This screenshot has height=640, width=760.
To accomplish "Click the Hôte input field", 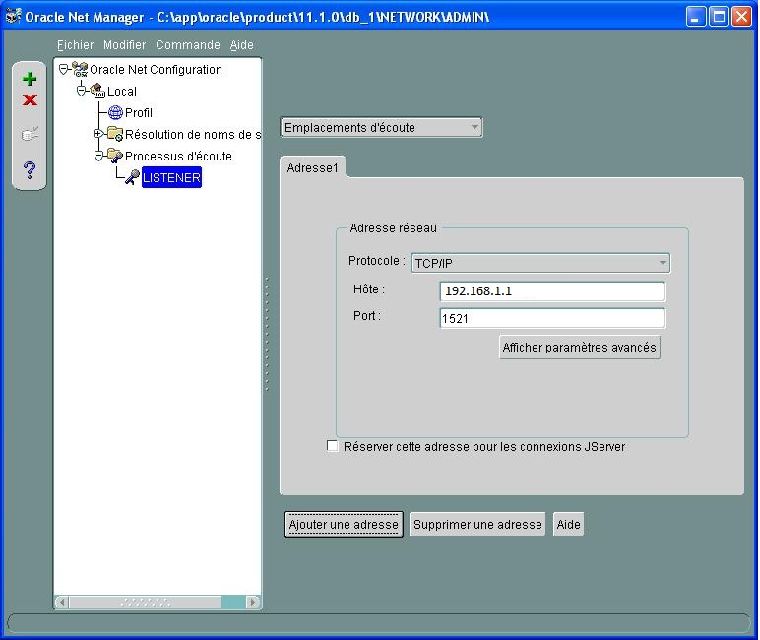I will 553,291.
